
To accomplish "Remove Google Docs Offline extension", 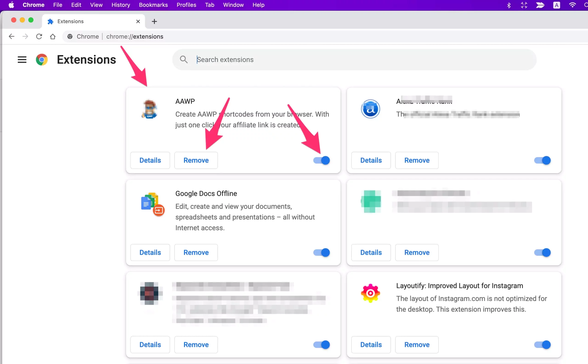I will [196, 253].
